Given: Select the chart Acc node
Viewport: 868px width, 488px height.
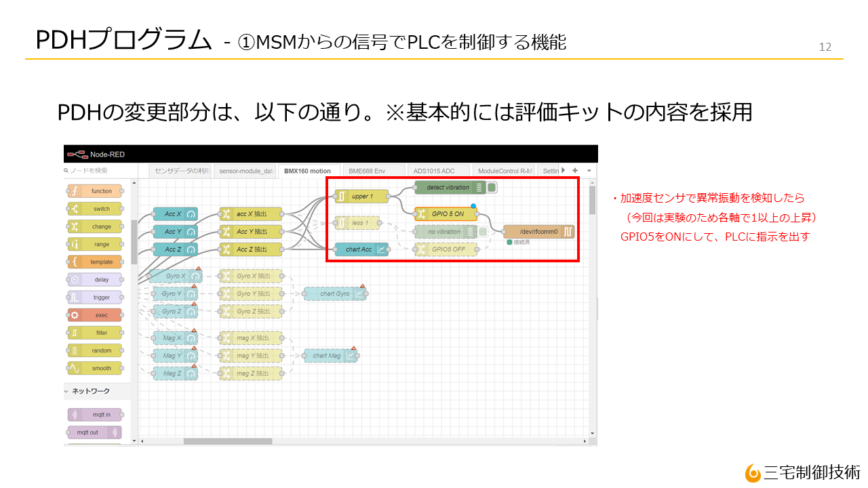Looking at the screenshot, I should click(361, 249).
